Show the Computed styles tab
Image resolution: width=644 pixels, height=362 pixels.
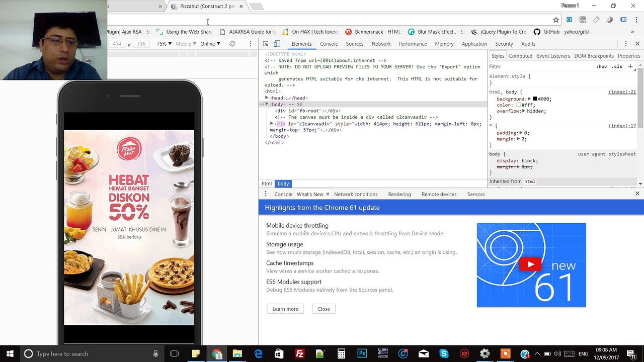pos(521,56)
